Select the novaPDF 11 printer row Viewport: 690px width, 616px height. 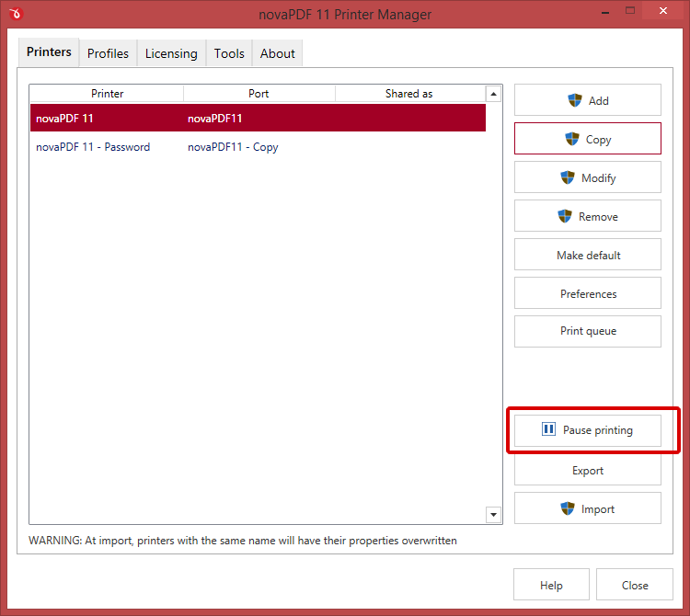258,118
